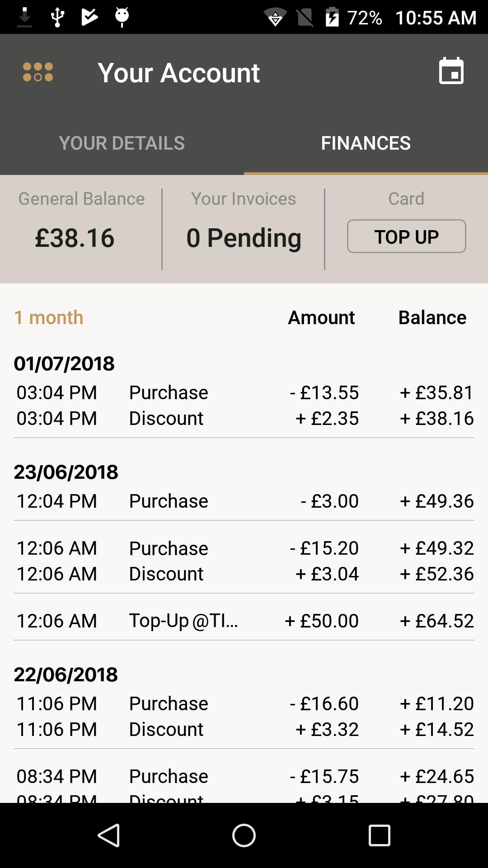Tap the Top Up button
Viewport: 488px width, 868px height.
click(406, 236)
